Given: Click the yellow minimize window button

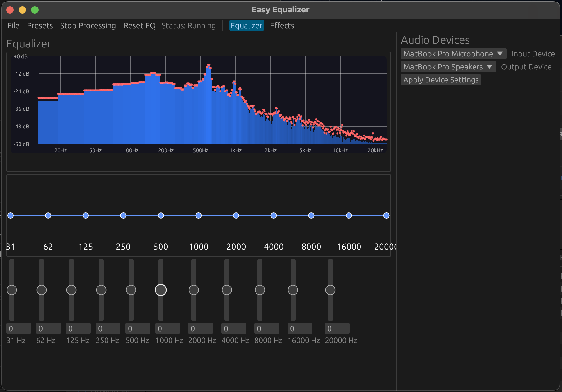Looking at the screenshot, I should coord(22,10).
